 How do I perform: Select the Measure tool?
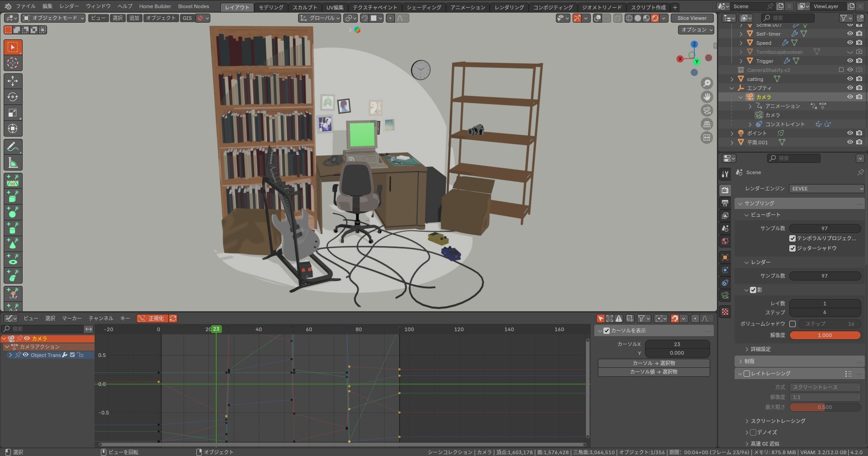13,162
